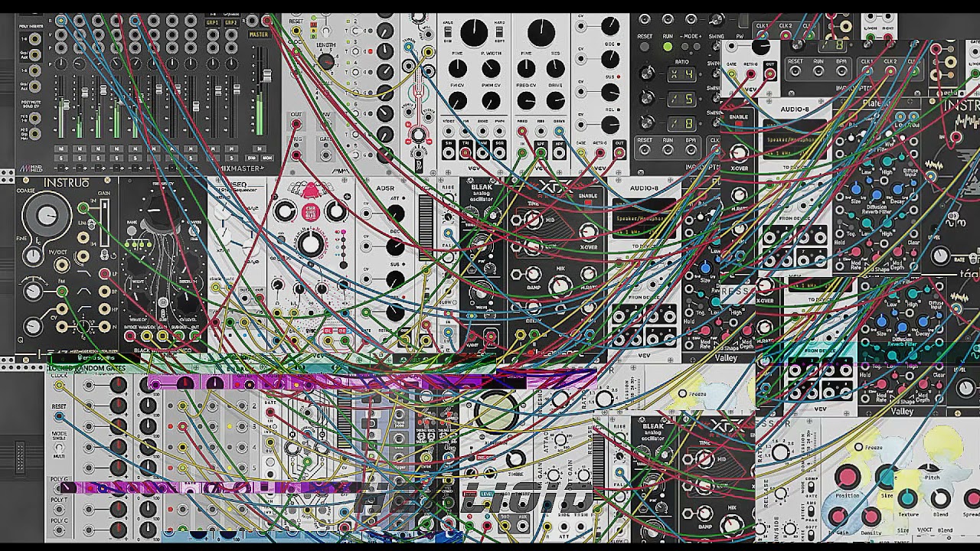This screenshot has width=980, height=551.
Task: Click the GRP2 label on MixMaster
Action: click(x=231, y=23)
